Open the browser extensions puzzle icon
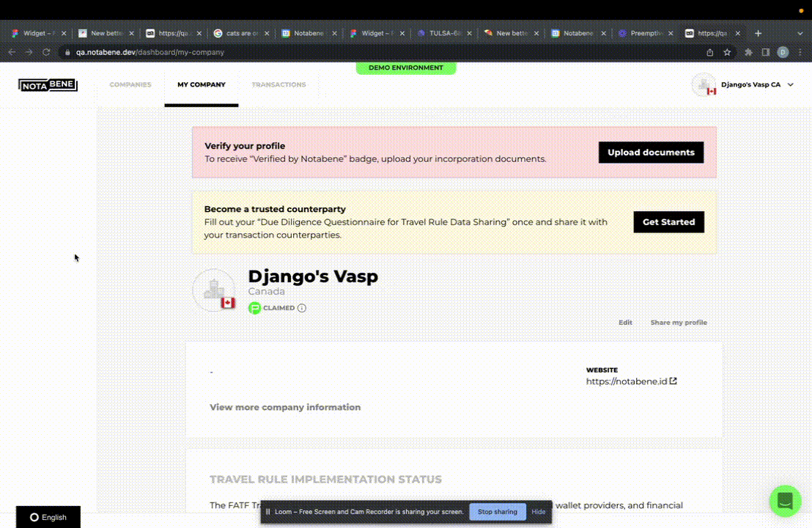The width and height of the screenshot is (812, 528). click(x=748, y=52)
